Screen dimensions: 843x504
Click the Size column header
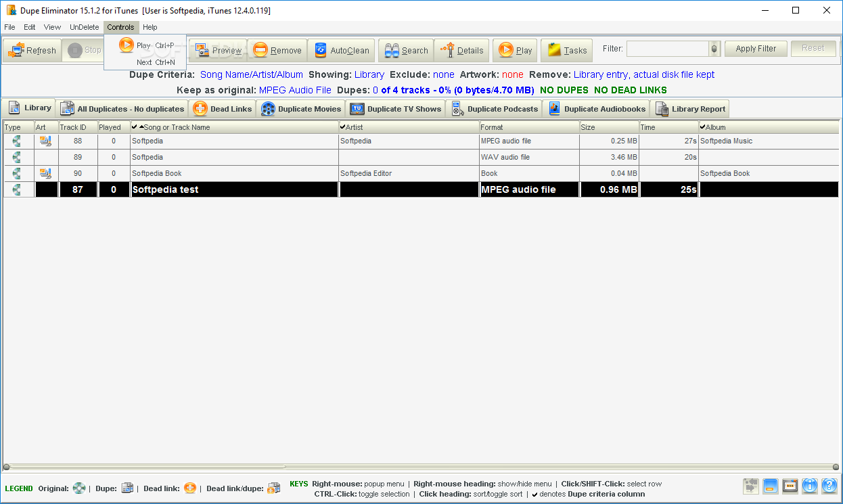point(609,127)
